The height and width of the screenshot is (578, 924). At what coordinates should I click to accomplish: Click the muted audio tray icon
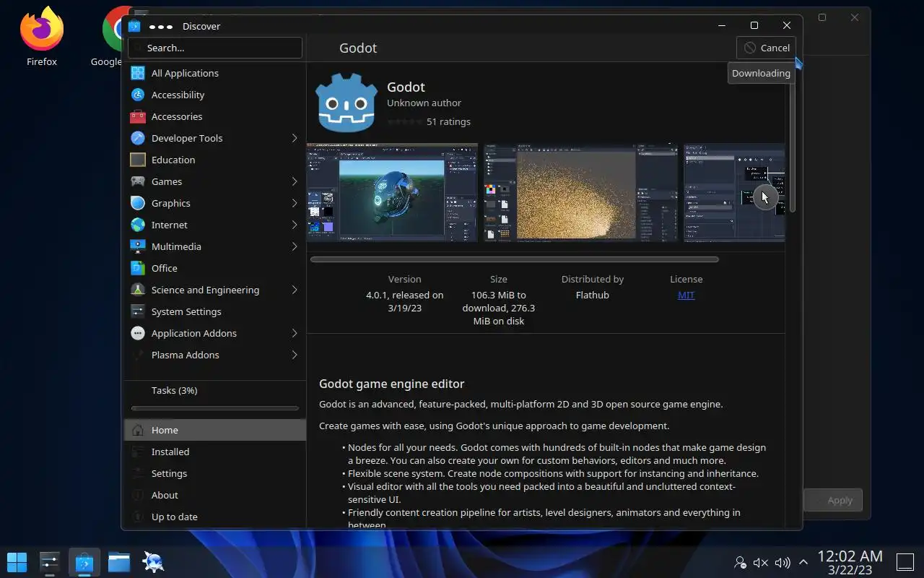pyautogui.click(x=761, y=562)
